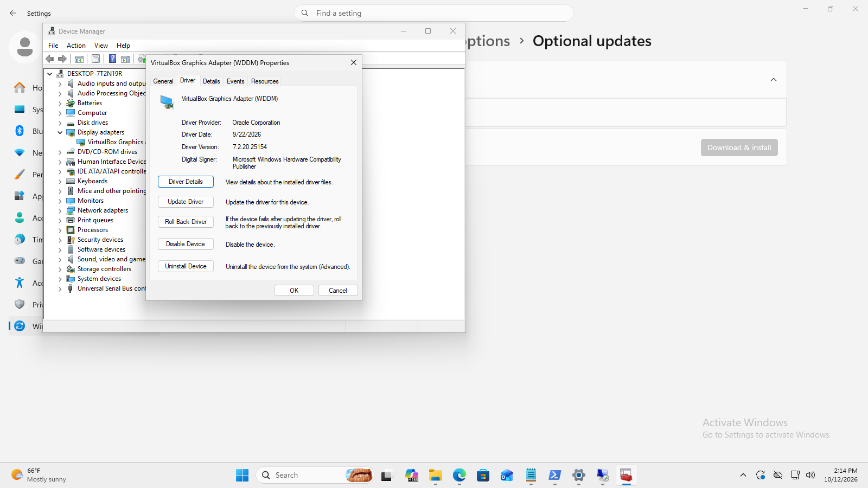The width and height of the screenshot is (868, 488).
Task: Click Cancel in the Properties dialog
Action: click(x=338, y=291)
